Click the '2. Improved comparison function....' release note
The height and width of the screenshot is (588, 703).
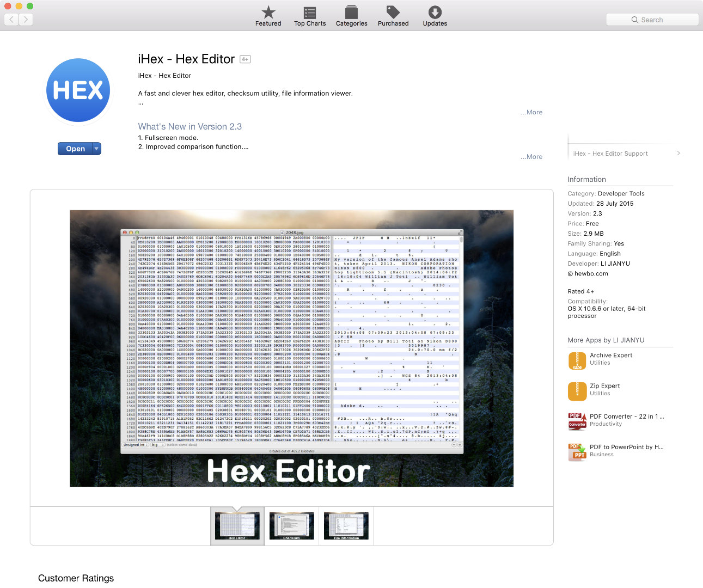pyautogui.click(x=193, y=147)
